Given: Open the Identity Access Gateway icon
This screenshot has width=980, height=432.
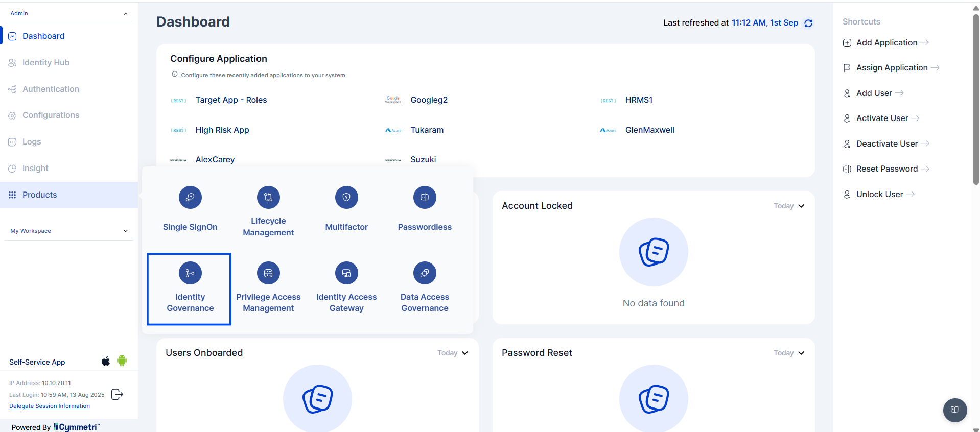Looking at the screenshot, I should click(x=346, y=273).
